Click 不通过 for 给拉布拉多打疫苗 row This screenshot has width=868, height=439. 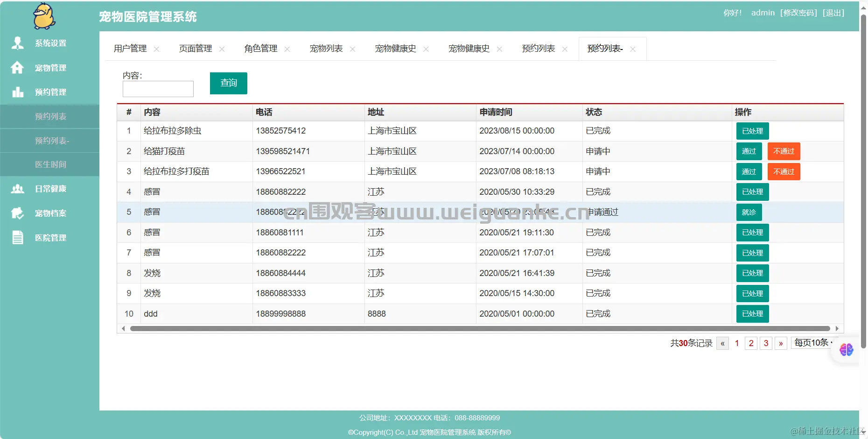(x=784, y=172)
